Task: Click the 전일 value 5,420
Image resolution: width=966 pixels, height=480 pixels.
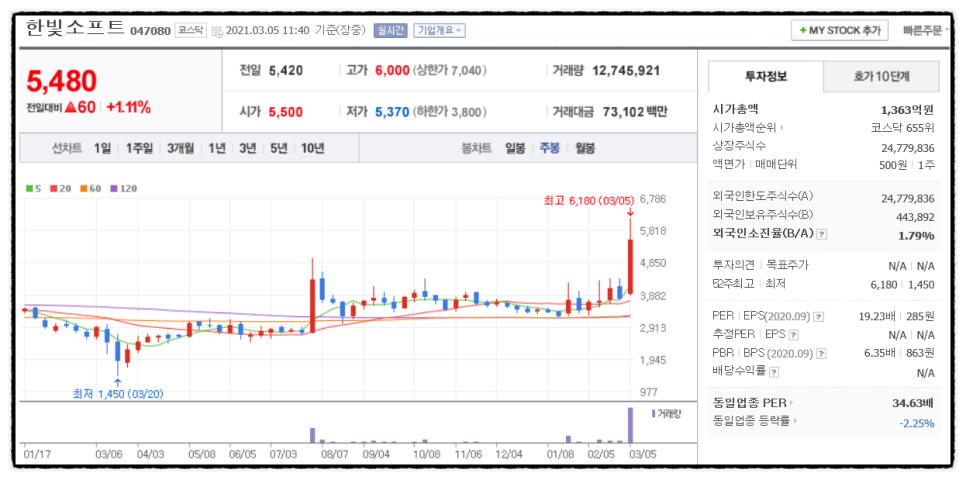Action: coord(286,71)
